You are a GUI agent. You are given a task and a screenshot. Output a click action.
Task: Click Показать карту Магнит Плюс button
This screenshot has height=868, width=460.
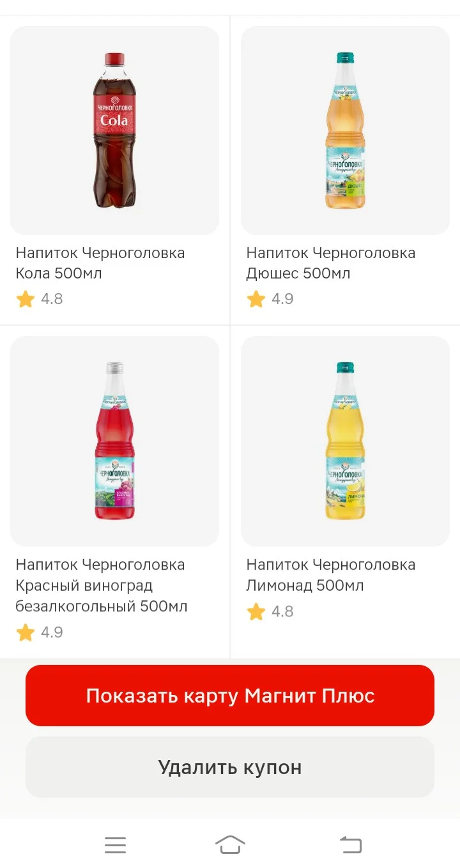pyautogui.click(x=230, y=696)
